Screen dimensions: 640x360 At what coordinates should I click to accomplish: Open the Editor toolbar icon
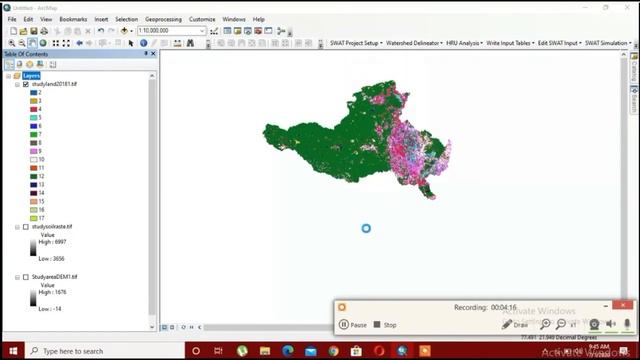[214, 31]
